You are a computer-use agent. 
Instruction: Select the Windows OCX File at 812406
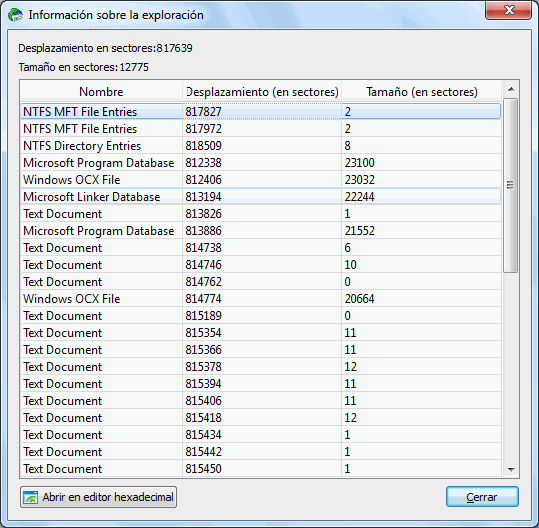pos(261,180)
